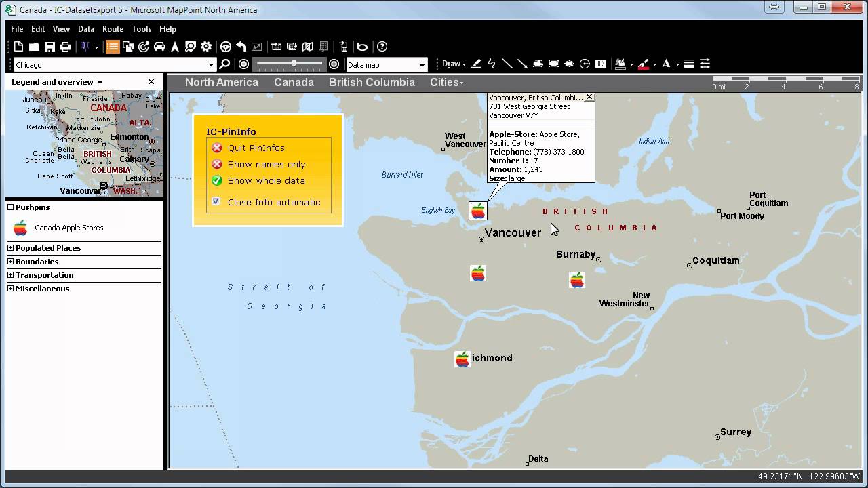Toggle the Legend and overview pane icon

tap(113, 47)
